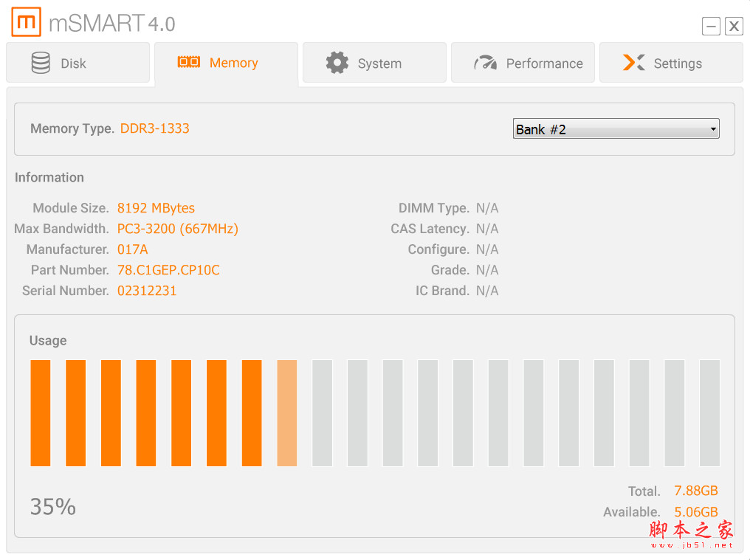Open the Bank #2 dropdown
The height and width of the screenshot is (560, 750).
point(616,128)
